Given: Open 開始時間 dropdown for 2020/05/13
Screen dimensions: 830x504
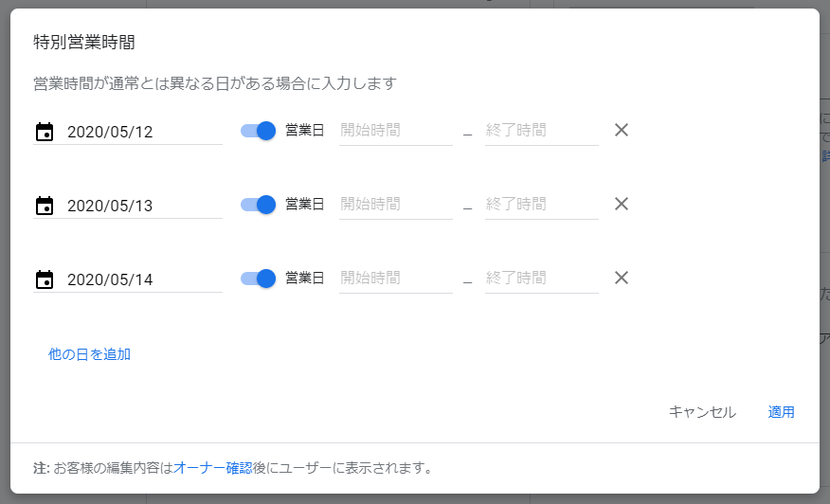Looking at the screenshot, I should 395,205.
